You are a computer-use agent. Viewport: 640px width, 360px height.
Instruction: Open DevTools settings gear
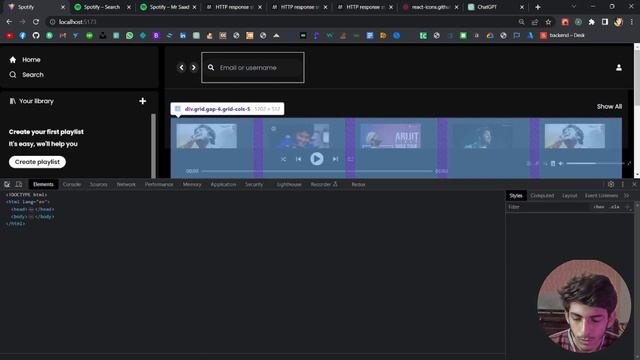point(611,184)
